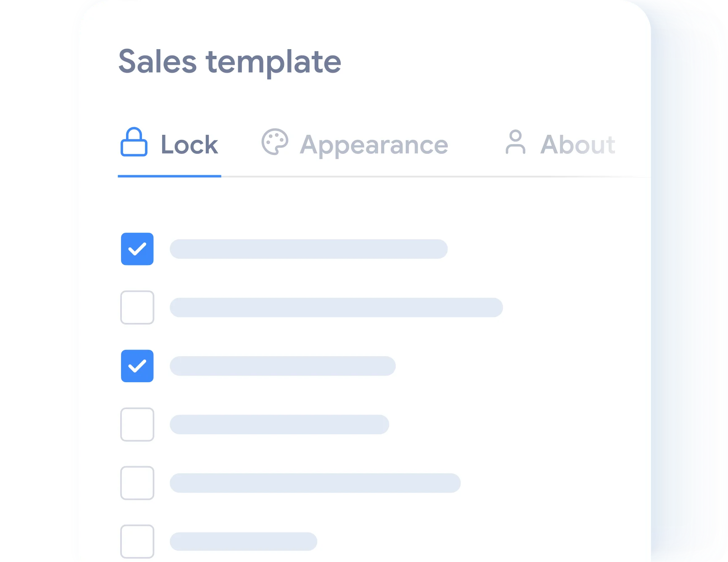Click the person silhouette icon
The width and height of the screenshot is (728, 562).
515,142
